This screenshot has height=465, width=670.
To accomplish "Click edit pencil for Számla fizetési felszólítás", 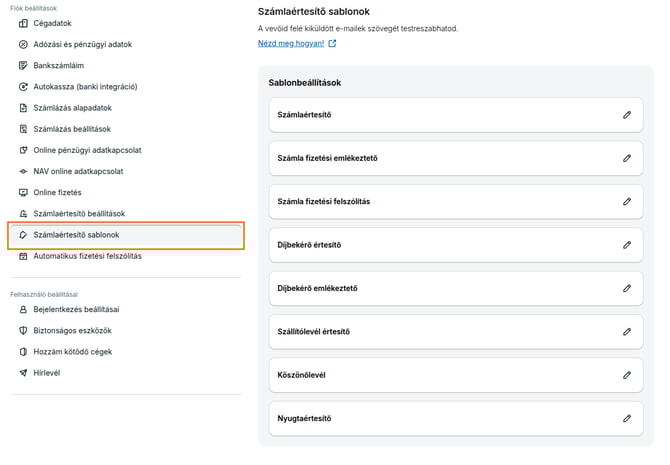I will pyautogui.click(x=627, y=201).
